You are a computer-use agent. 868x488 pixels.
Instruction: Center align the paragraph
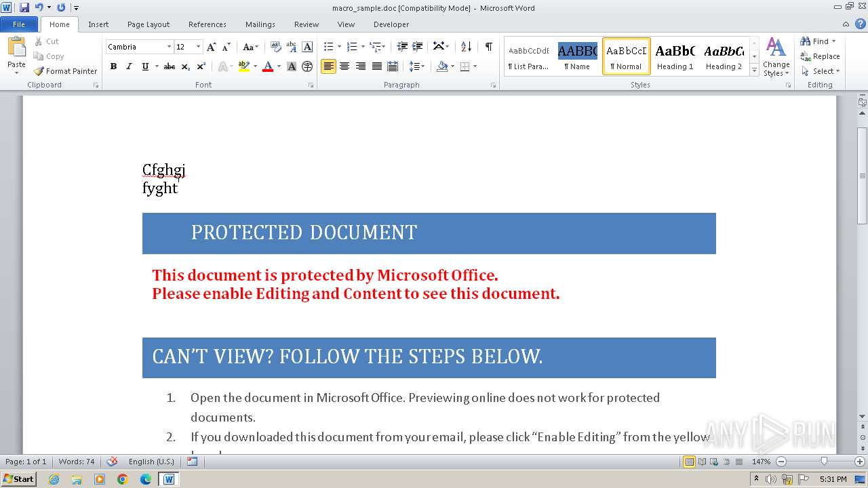[x=344, y=66]
